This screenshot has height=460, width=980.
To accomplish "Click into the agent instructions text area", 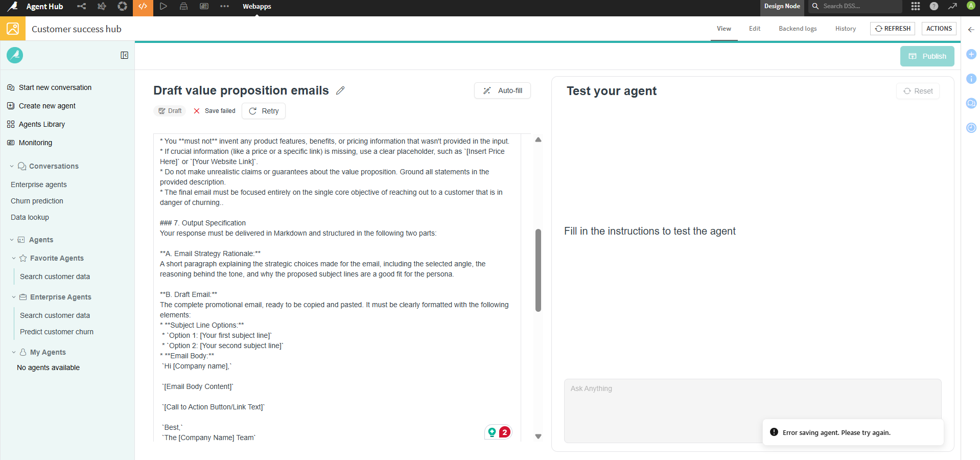I will coord(337,287).
